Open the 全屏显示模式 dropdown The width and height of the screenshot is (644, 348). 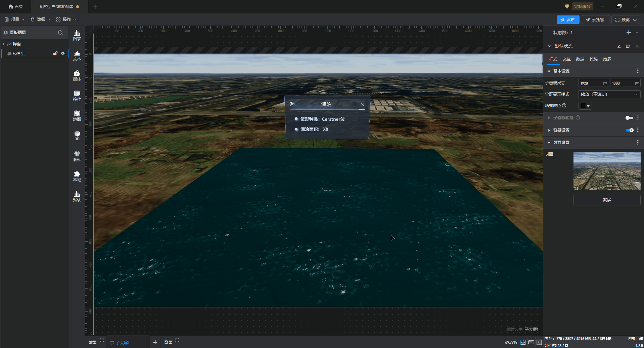(609, 94)
